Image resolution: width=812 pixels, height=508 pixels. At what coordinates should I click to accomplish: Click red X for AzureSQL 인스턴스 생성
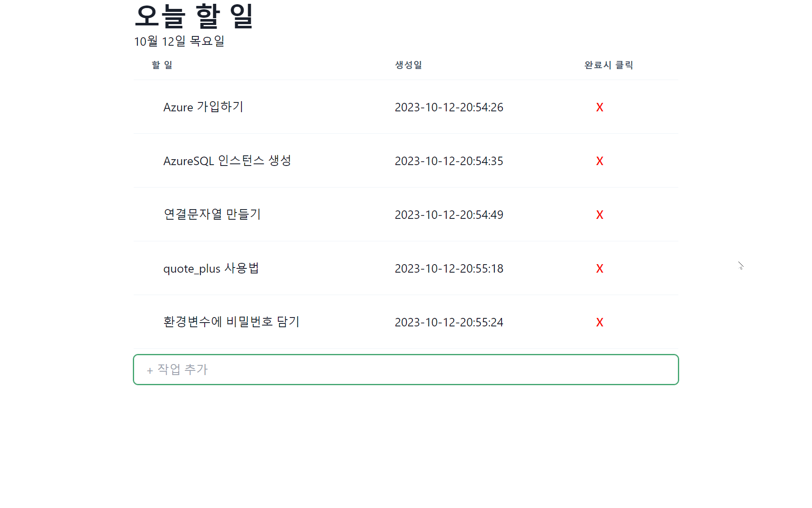click(599, 161)
